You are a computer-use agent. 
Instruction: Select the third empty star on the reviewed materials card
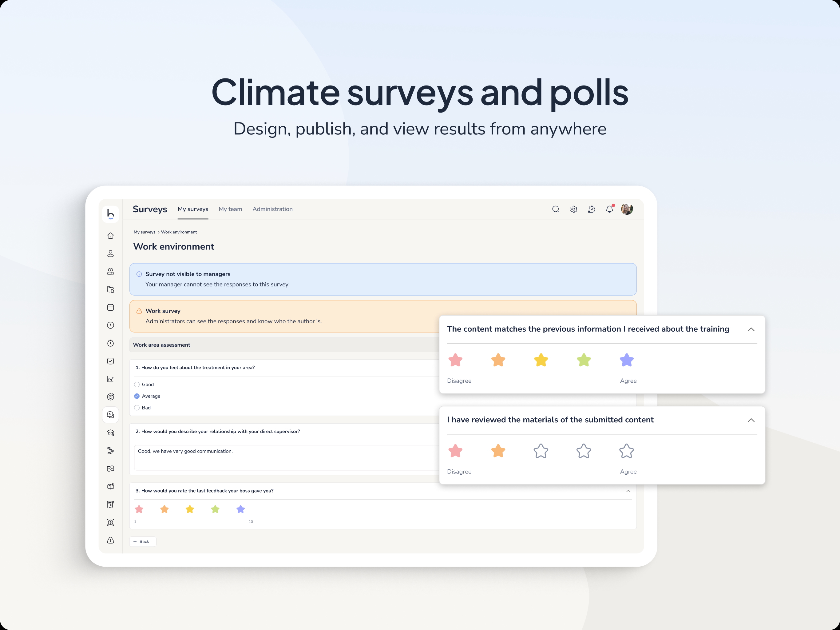click(x=541, y=451)
